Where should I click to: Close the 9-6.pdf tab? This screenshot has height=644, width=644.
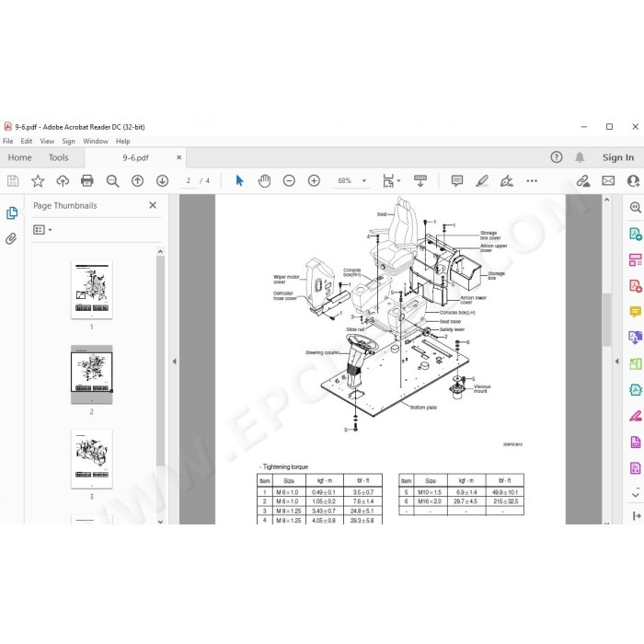(179, 157)
